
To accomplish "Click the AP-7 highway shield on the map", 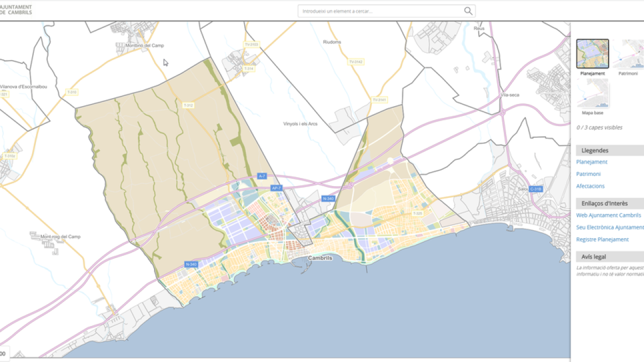I will pos(277,187).
